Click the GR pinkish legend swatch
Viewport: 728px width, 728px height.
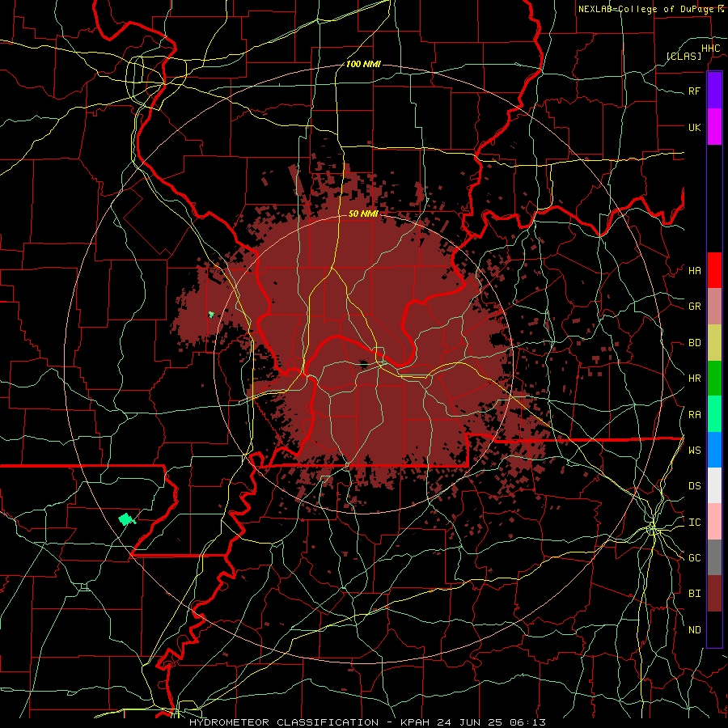tap(714, 307)
